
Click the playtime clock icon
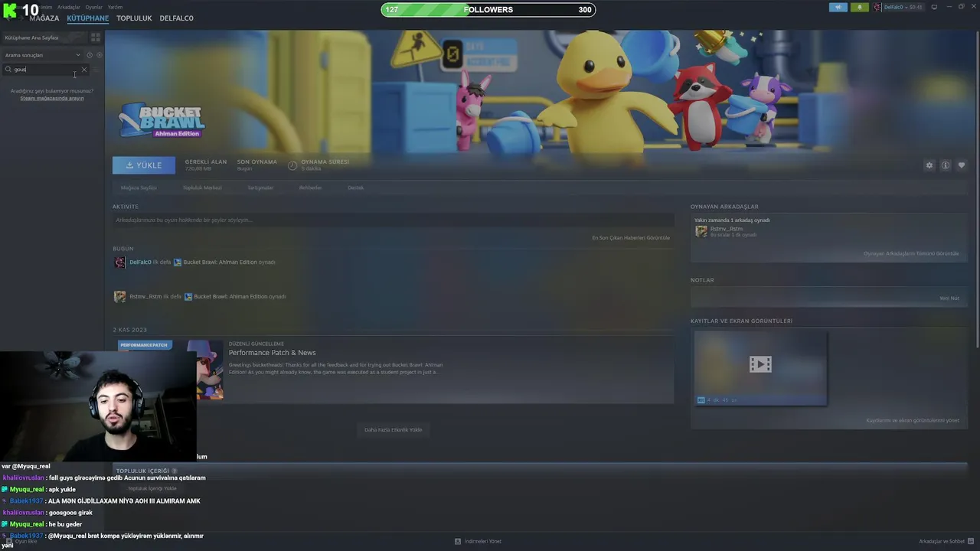pos(292,165)
